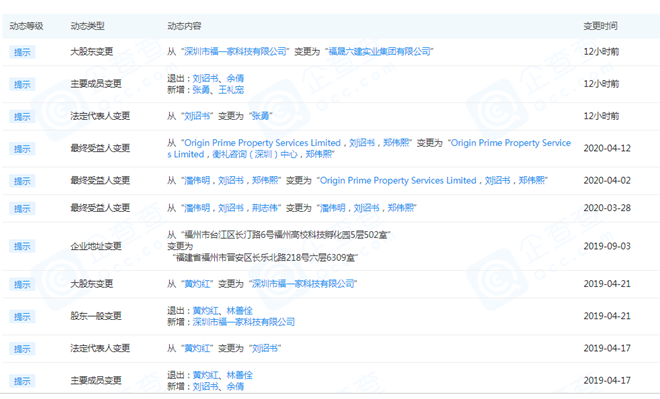Screen dimensions: 660x399
Task: Select the 股东一般变更 type cell
Action: coord(96,316)
